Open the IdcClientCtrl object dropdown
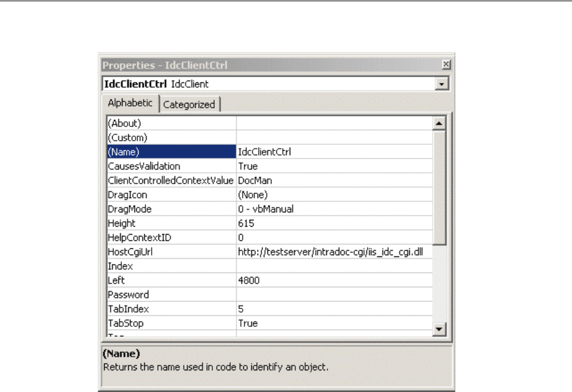 click(x=441, y=84)
